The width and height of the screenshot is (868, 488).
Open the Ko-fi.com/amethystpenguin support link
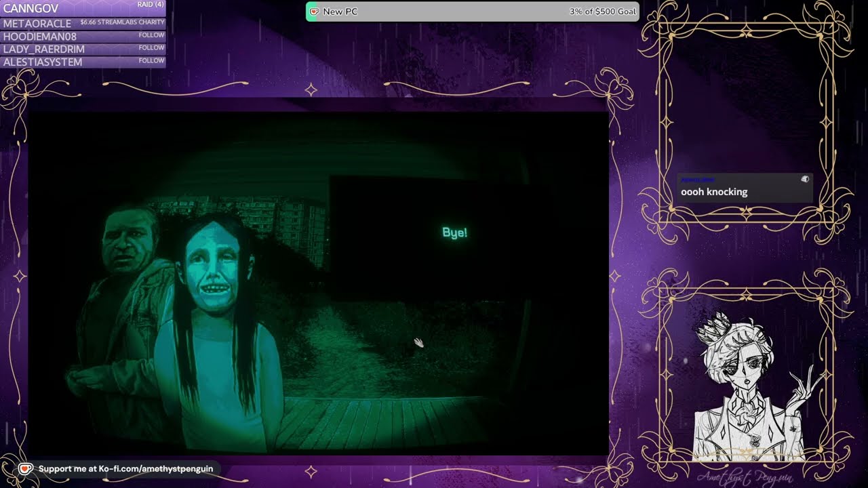click(125, 468)
